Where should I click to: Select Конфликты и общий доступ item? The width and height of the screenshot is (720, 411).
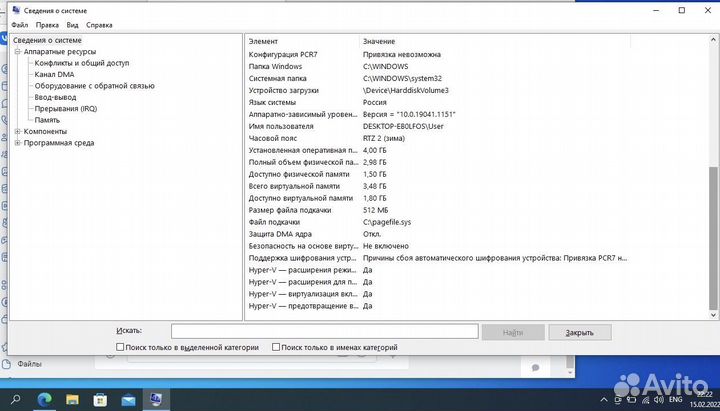(81, 62)
